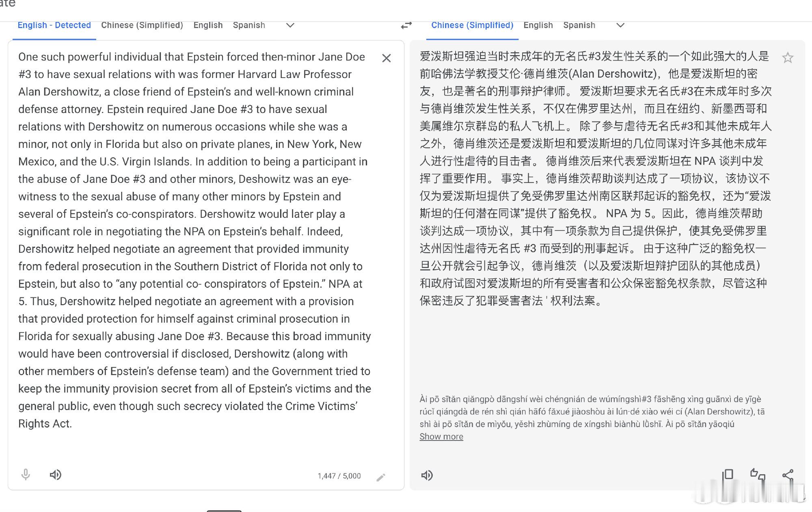Listen to the English source text

56,475
